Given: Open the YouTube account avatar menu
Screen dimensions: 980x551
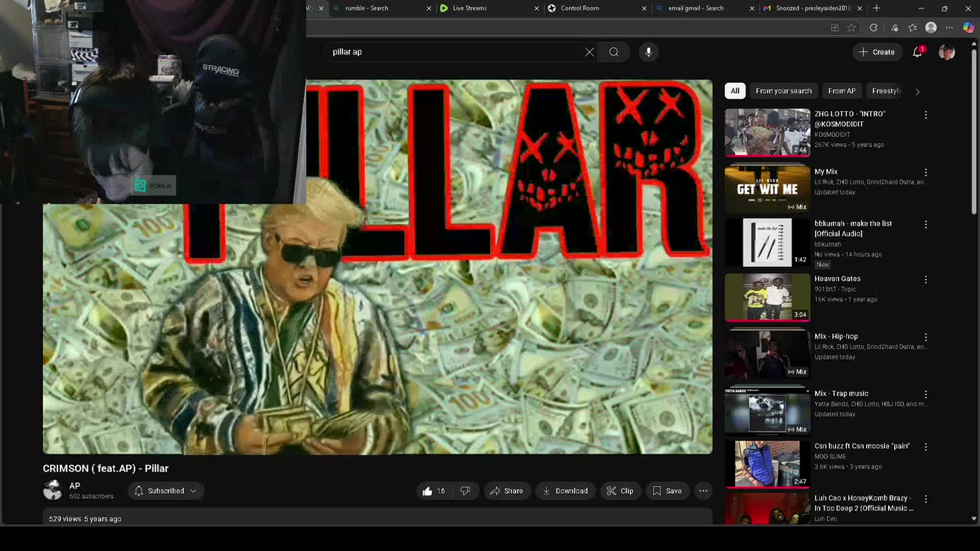Looking at the screenshot, I should [947, 52].
